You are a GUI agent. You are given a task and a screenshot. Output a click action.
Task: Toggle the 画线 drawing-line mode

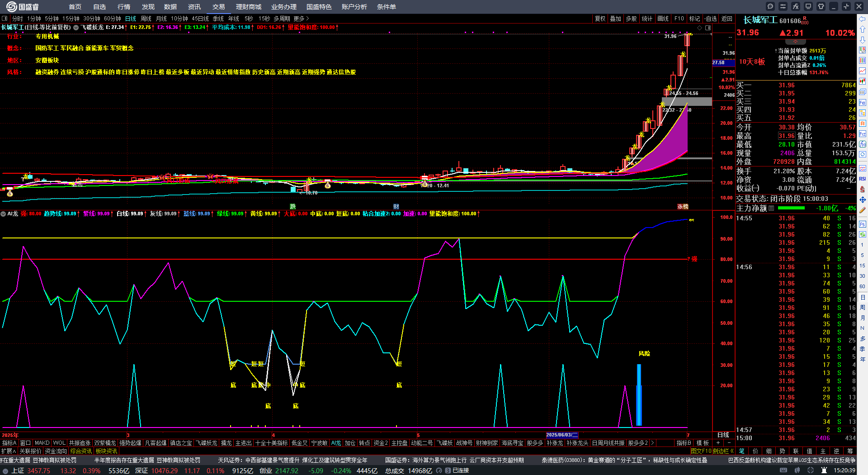tap(663, 19)
